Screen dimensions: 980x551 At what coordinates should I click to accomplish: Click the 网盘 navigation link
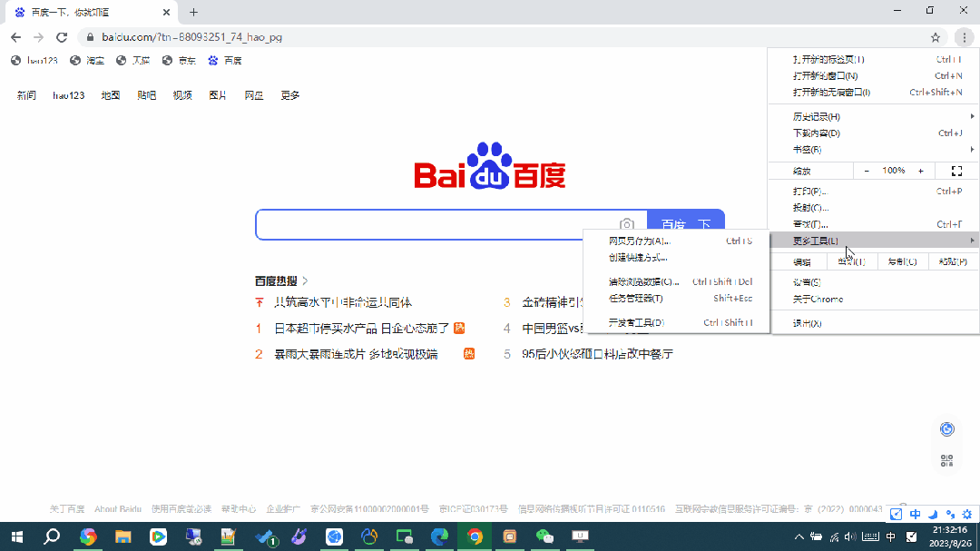pyautogui.click(x=254, y=95)
